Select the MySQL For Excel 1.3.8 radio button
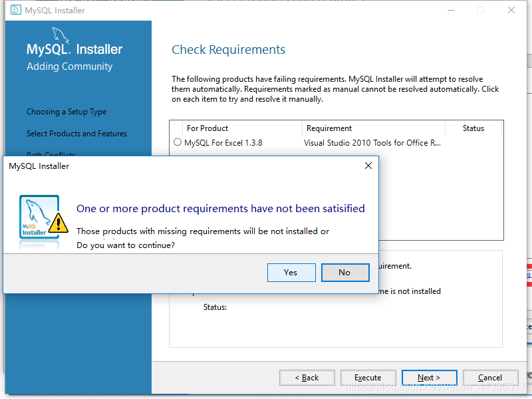Image resolution: width=532 pixels, height=399 pixels. pyautogui.click(x=178, y=142)
